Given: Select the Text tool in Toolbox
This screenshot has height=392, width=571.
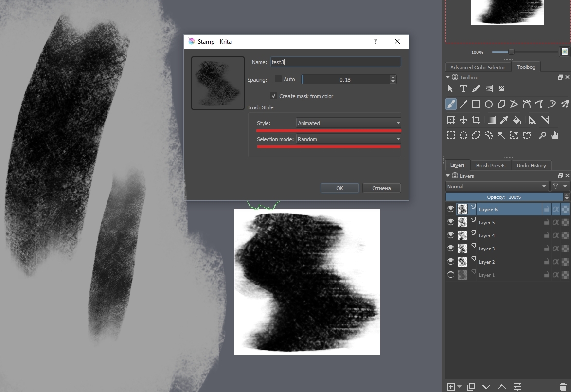Looking at the screenshot, I should click(463, 89).
